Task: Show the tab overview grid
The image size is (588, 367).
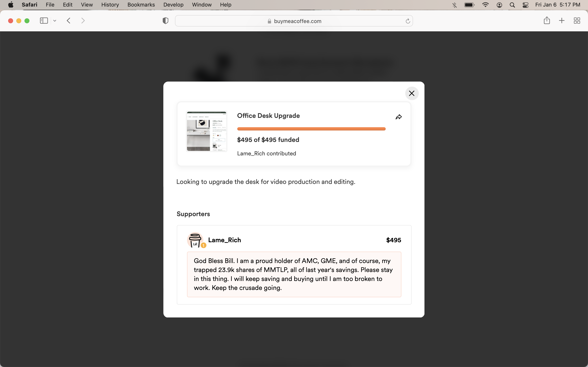Action: click(x=577, y=21)
